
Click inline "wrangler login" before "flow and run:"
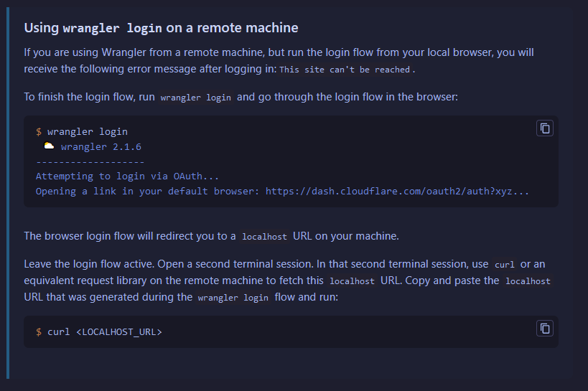click(x=233, y=297)
